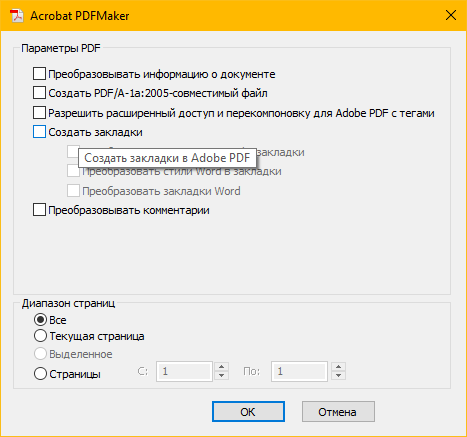Close the Acrobat PDFMaker dialog
Image resolution: width=467 pixels, height=437 pixels.
click(451, 15)
